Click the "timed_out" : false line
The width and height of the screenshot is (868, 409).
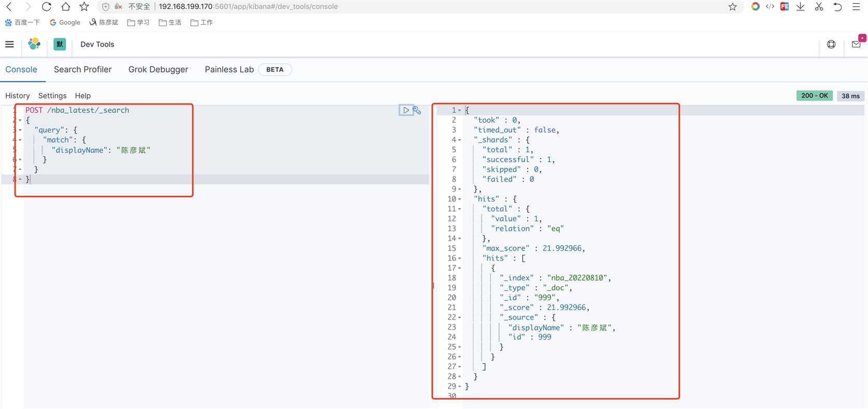click(x=516, y=130)
